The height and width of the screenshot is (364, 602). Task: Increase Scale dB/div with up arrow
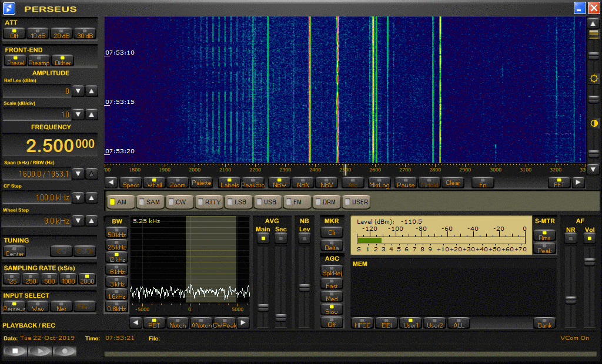[91, 114]
